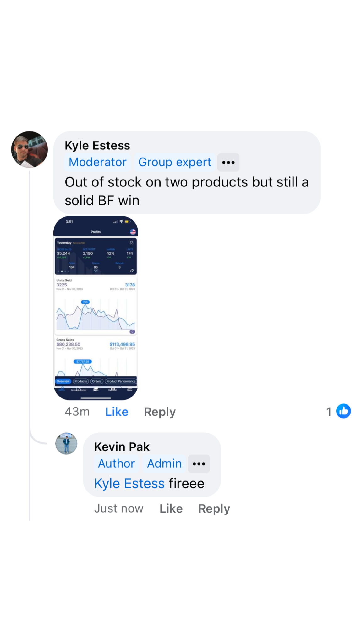Open the attached profits screenshot image
This screenshot has height=644, width=362.
(x=96, y=308)
